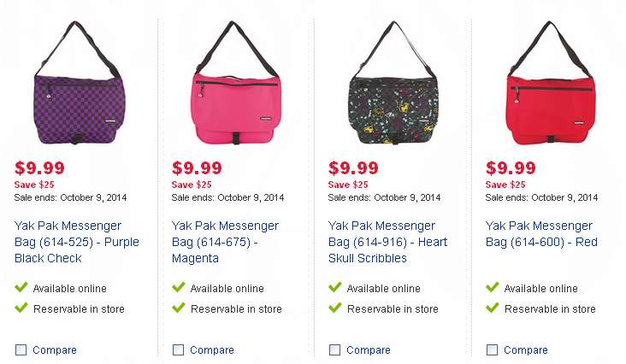Screen dimensions: 626x364
Task: Open Yak Pak (614-916) Heart Skull Scribbles link
Action: [x=387, y=242]
